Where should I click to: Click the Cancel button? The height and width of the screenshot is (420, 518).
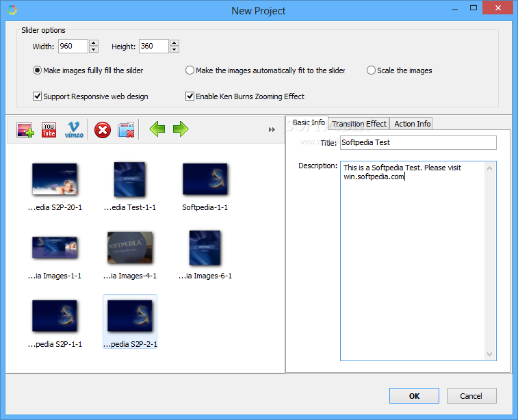pos(471,395)
